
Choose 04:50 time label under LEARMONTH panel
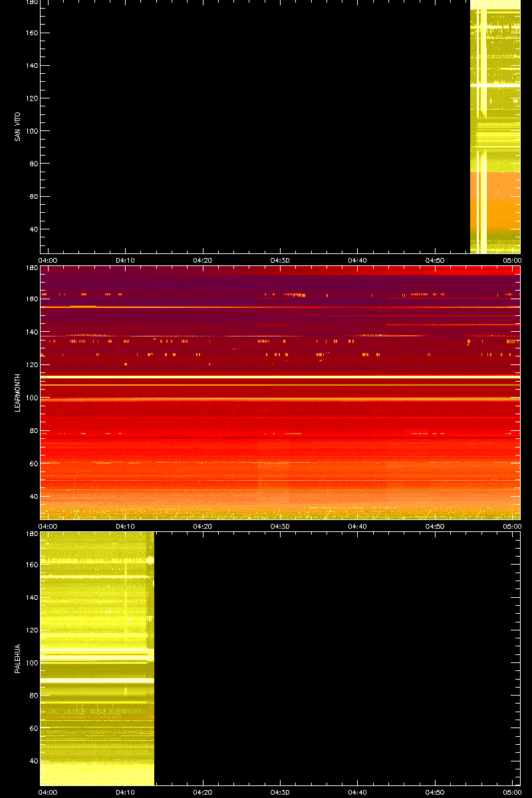pyautogui.click(x=435, y=526)
